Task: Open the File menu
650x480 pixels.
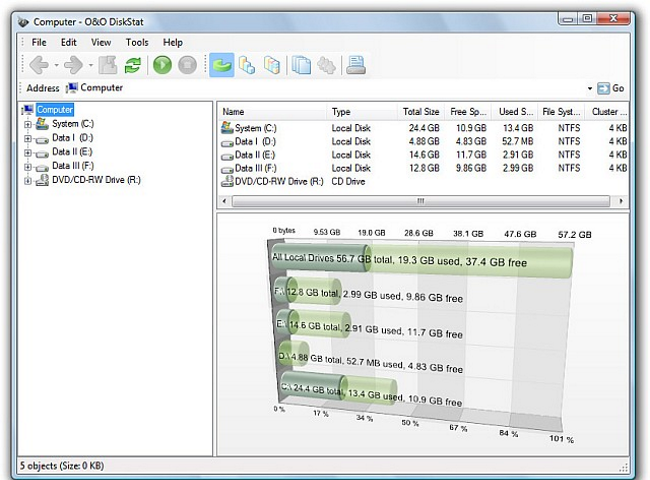Action: coord(39,42)
